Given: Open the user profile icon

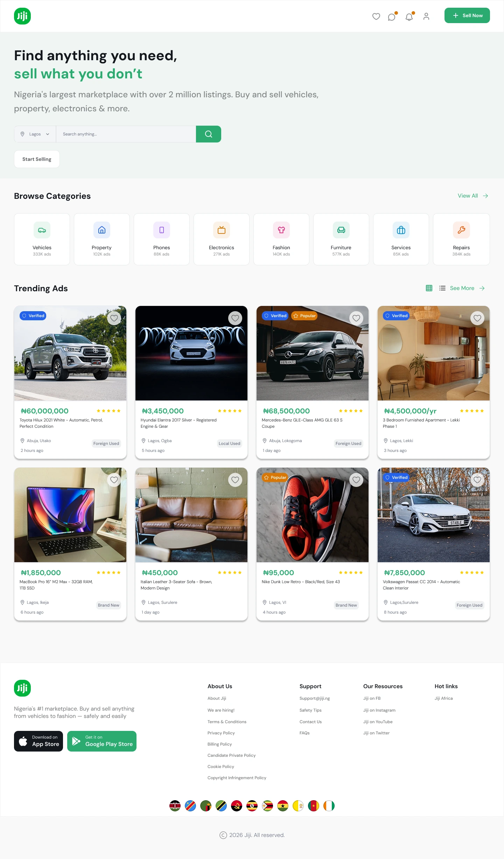Looking at the screenshot, I should (426, 16).
